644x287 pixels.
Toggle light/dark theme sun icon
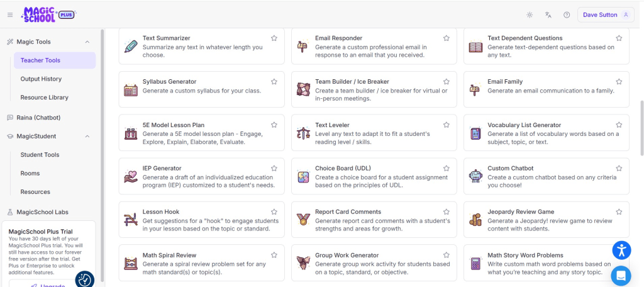click(x=530, y=14)
